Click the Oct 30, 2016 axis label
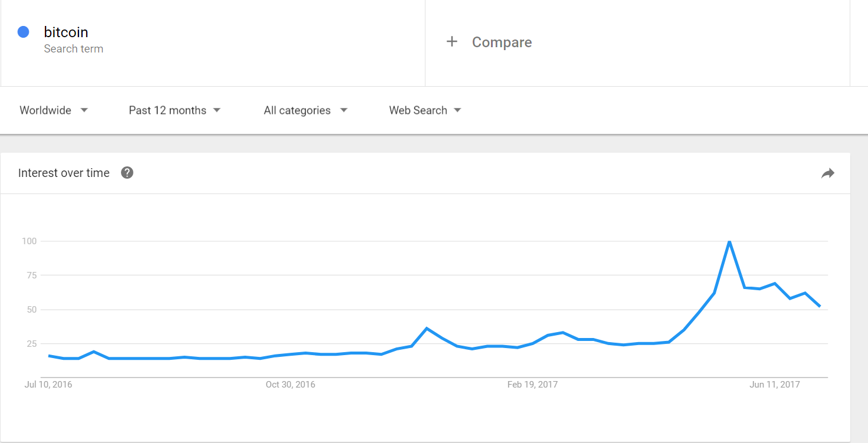Image resolution: width=868 pixels, height=443 pixels. click(290, 385)
